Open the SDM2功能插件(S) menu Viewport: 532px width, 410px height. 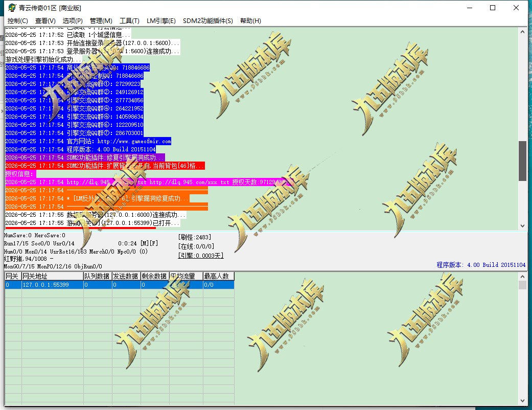pos(207,20)
